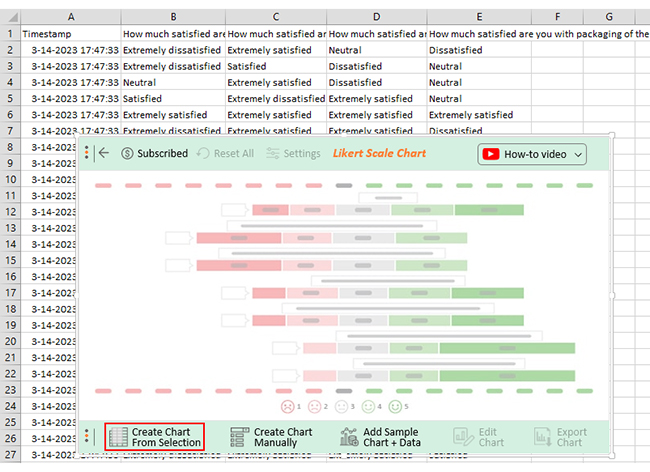Click the Timestamp cell A1
This screenshot has height=472, width=650.
coord(71,34)
